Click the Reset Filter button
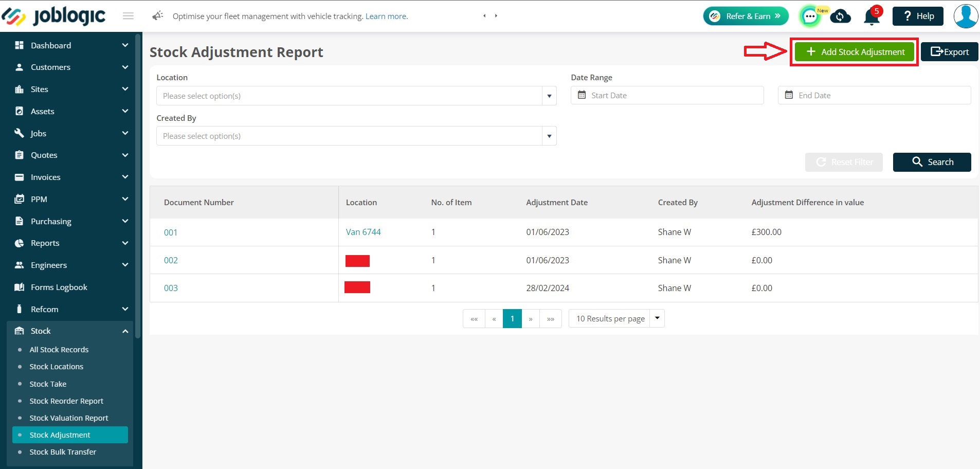The width and height of the screenshot is (980, 469). (x=844, y=162)
